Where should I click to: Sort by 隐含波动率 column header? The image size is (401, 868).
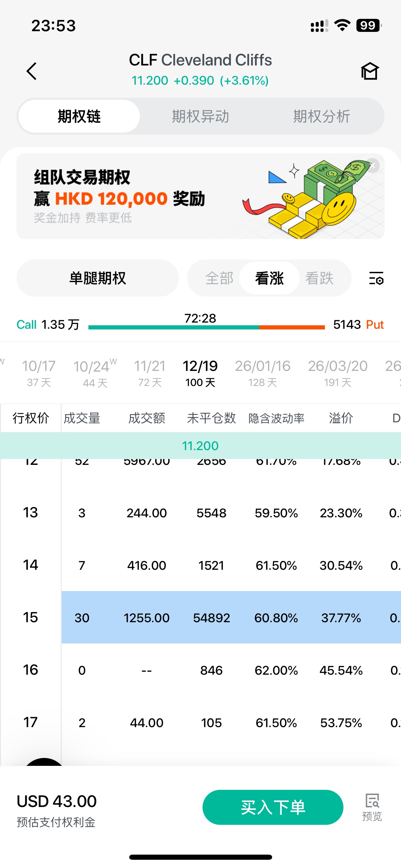pyautogui.click(x=276, y=418)
